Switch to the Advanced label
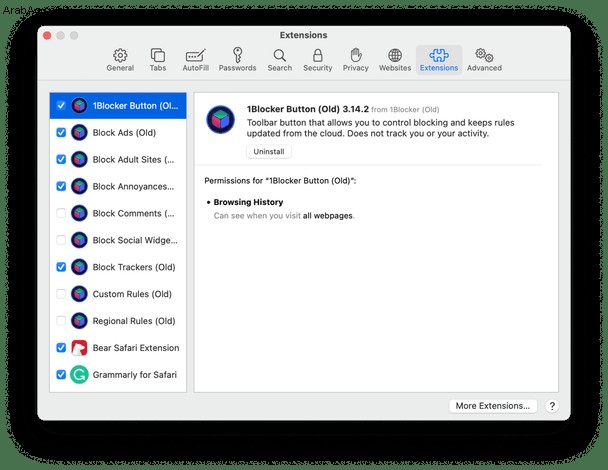This screenshot has width=608, height=470. (x=484, y=68)
